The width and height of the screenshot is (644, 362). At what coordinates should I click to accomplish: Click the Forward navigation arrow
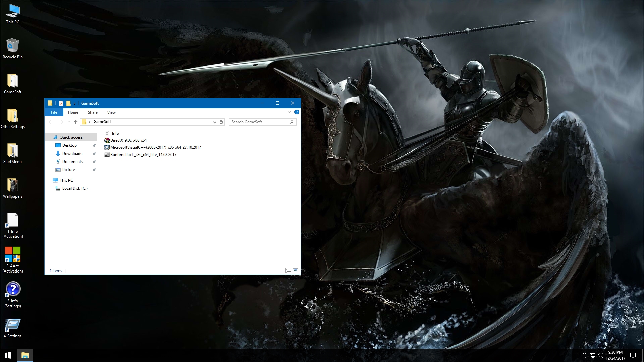coord(61,122)
